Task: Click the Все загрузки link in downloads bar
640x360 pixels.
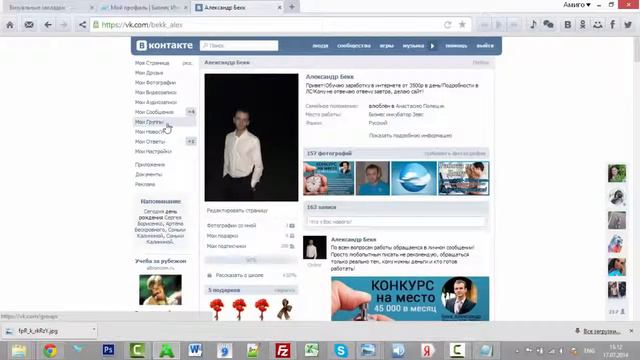Action: click(x=601, y=331)
